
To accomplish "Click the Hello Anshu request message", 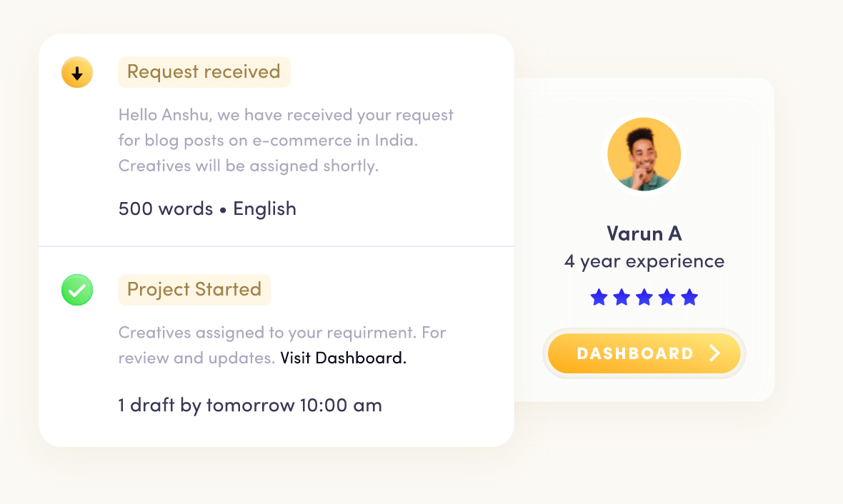I will [285, 141].
